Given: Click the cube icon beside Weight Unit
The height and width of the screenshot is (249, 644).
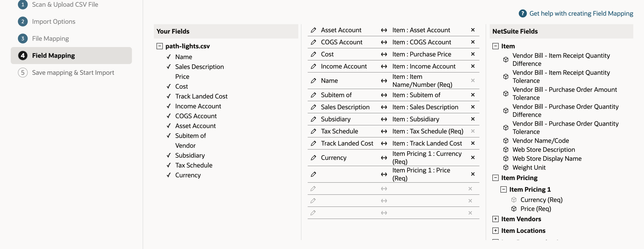Looking at the screenshot, I should click(506, 167).
